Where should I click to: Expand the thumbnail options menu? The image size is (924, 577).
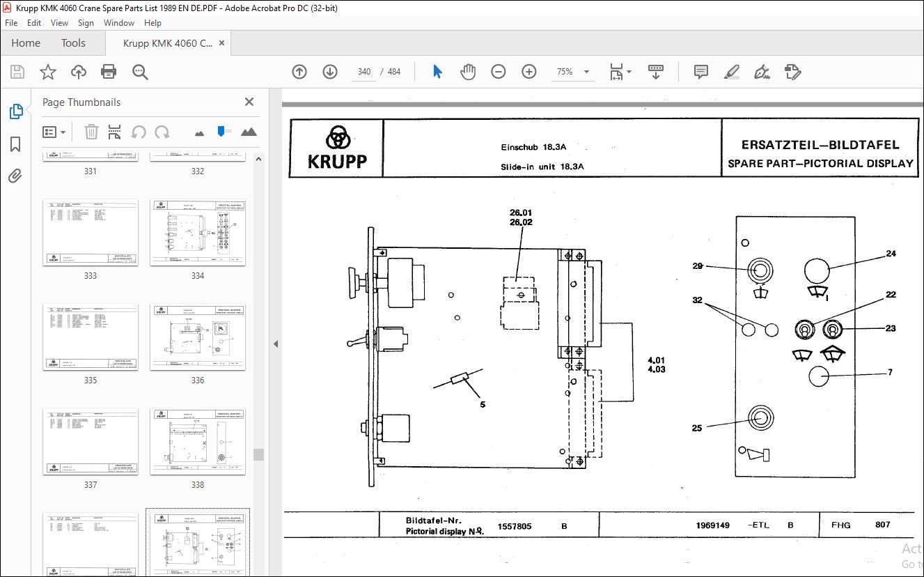[x=54, y=132]
